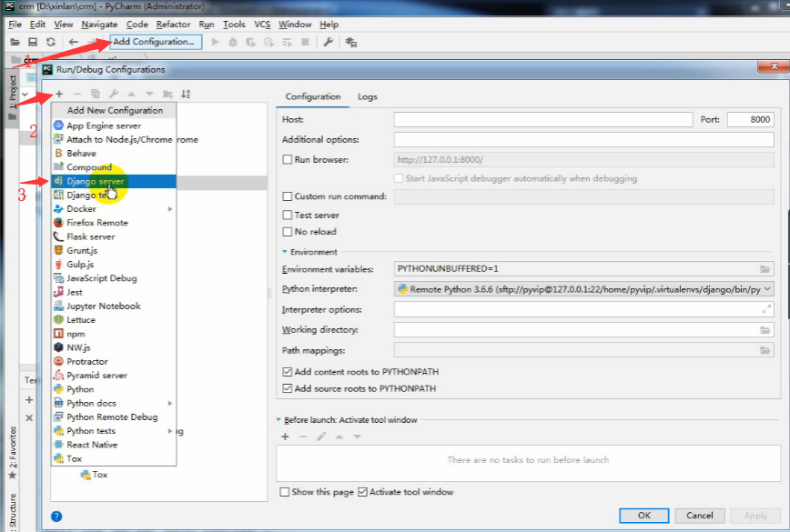Click the Back navigation arrow
Viewport: 790px width, 532px height.
point(73,42)
